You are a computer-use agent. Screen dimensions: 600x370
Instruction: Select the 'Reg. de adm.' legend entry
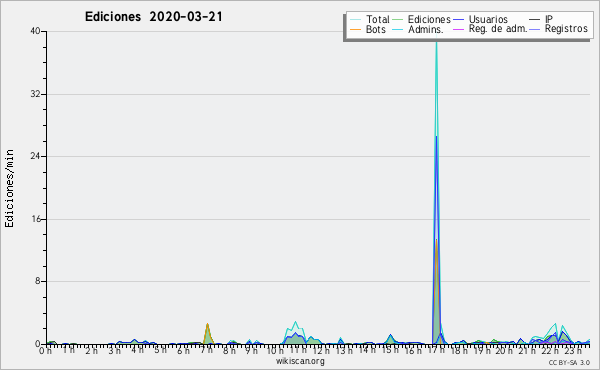(491, 29)
